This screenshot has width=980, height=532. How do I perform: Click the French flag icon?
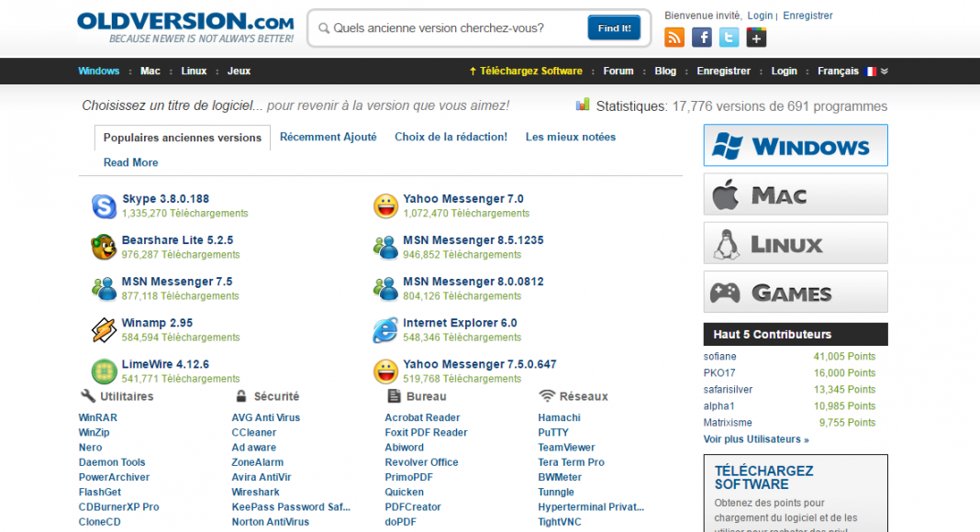[x=870, y=72]
